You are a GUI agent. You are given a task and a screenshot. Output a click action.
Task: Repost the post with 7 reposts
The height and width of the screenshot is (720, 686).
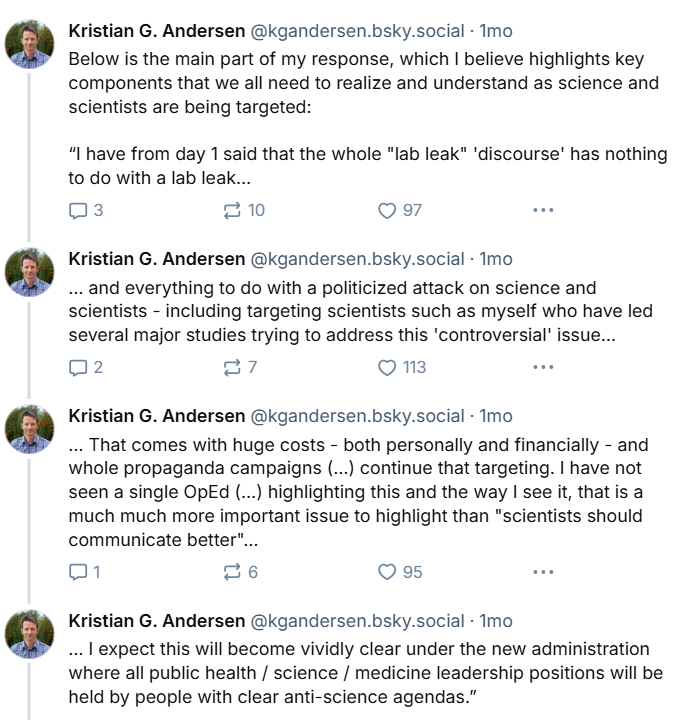click(240, 367)
